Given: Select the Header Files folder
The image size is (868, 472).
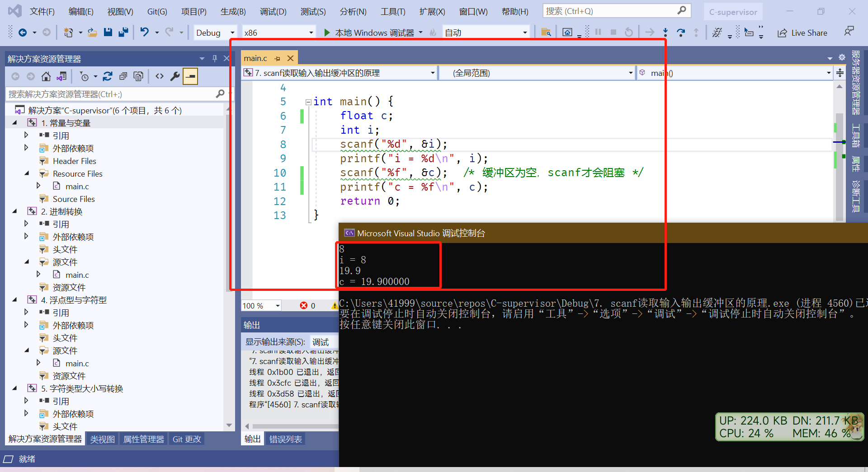Looking at the screenshot, I should coord(74,161).
